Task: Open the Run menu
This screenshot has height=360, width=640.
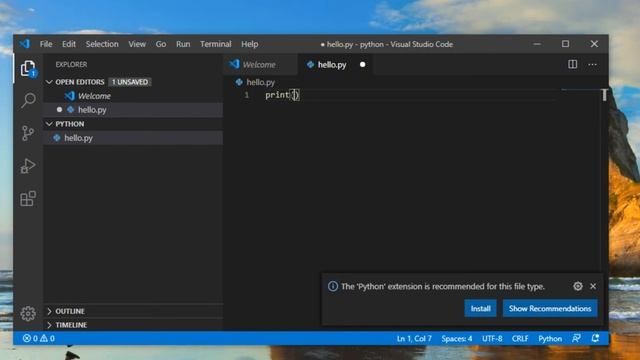Action: [x=183, y=44]
